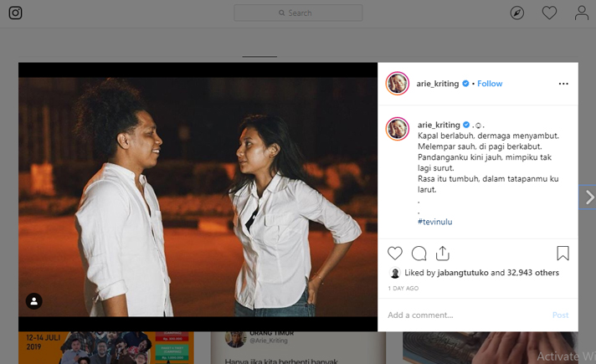
Task: View the 32,943 others who liked
Action: [x=533, y=273]
